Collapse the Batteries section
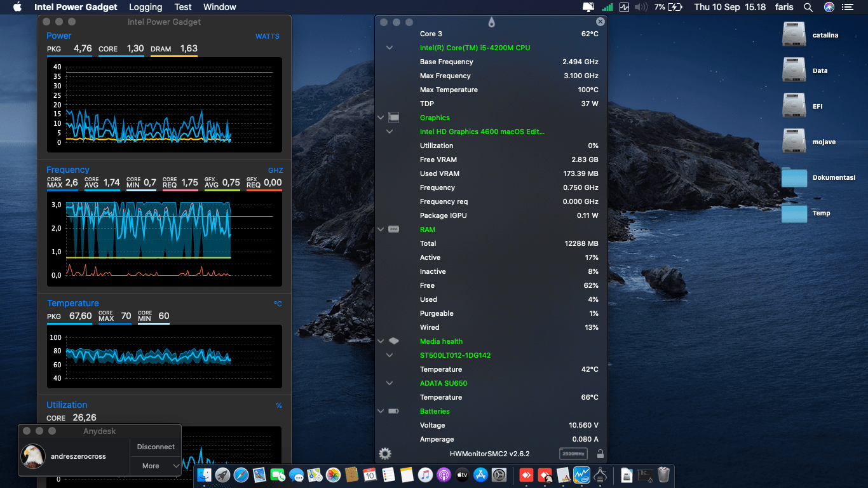Viewport: 868px width, 488px height. (x=381, y=411)
